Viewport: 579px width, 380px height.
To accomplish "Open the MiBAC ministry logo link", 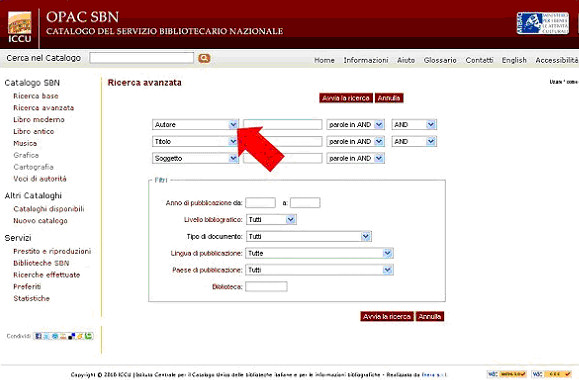I will point(543,23).
